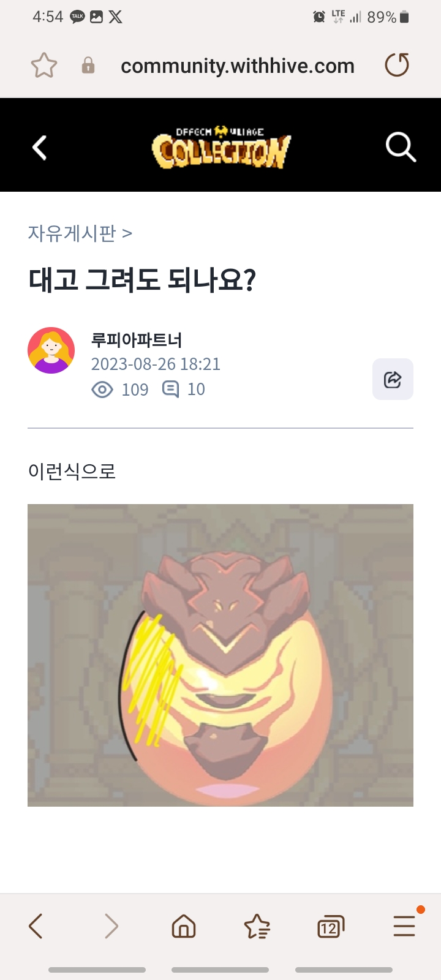Open the browser hamburger menu

[x=404, y=925]
